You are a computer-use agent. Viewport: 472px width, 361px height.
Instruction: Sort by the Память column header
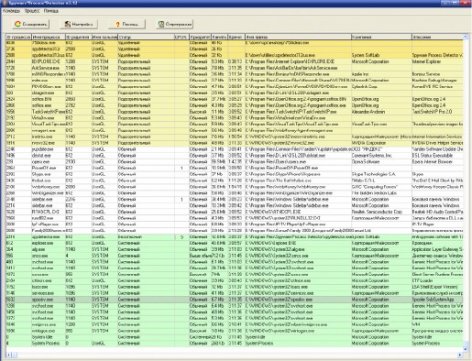tap(219, 37)
